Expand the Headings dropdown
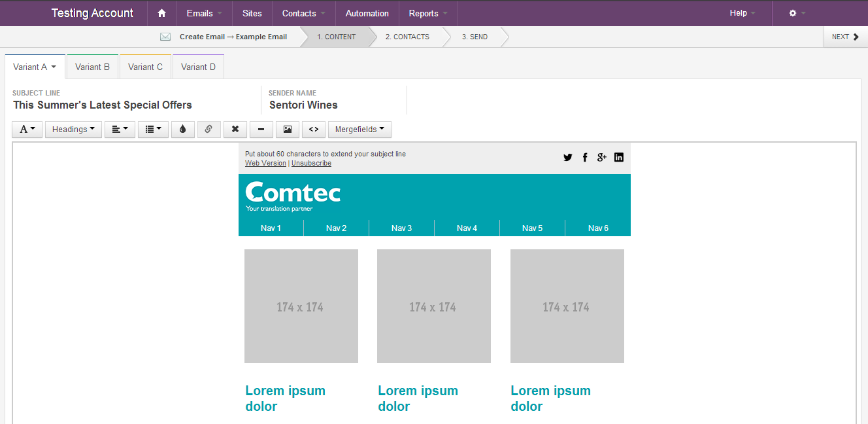This screenshot has width=868, height=424. (x=73, y=130)
